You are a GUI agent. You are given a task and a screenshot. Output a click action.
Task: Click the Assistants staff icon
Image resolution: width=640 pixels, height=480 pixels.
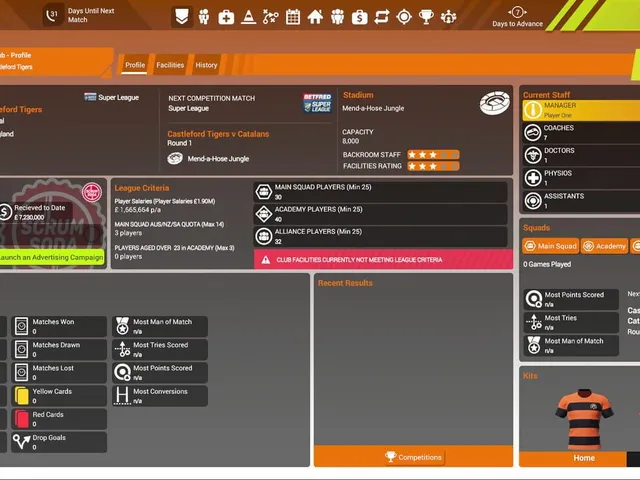[533, 201]
